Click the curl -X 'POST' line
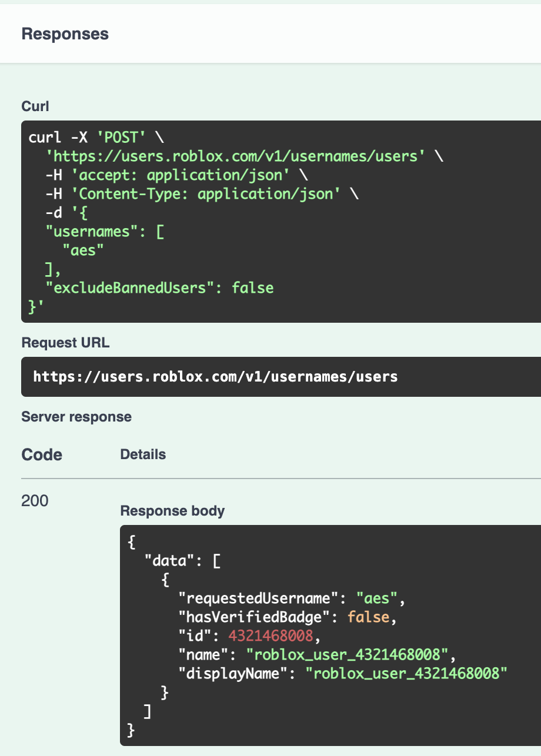The image size is (541, 756). [87, 138]
